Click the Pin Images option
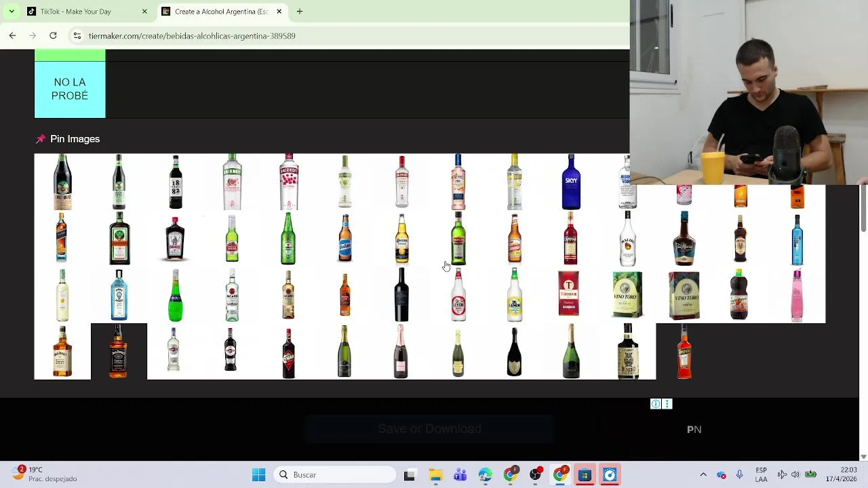 click(x=68, y=139)
